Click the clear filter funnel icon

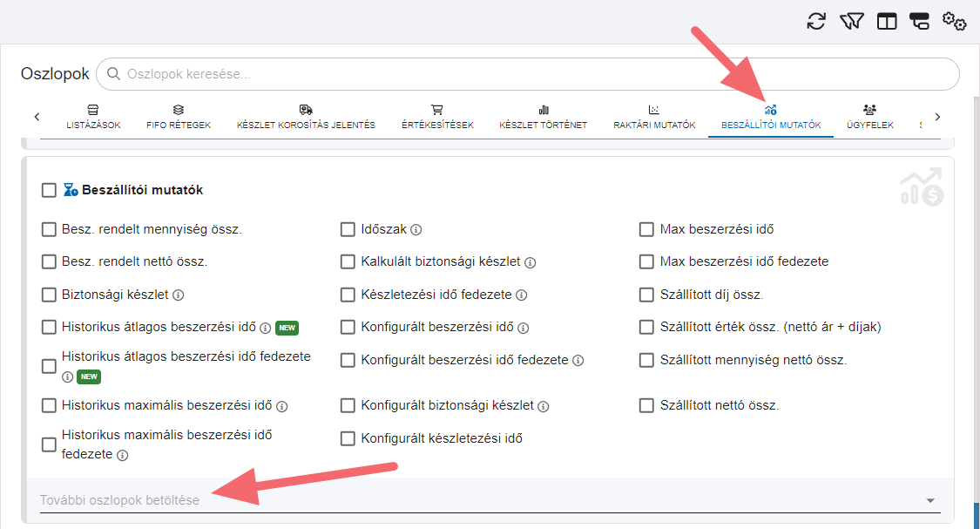point(851,22)
